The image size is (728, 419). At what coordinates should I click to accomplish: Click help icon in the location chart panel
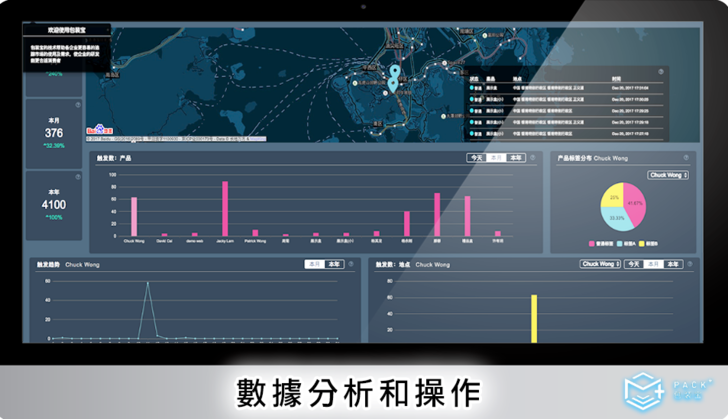click(x=690, y=264)
